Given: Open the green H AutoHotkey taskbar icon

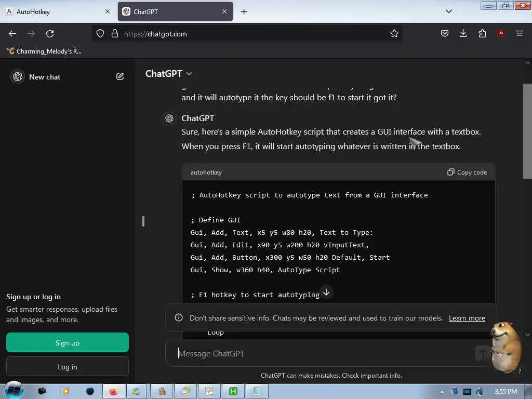Looking at the screenshot, I should tap(233, 392).
